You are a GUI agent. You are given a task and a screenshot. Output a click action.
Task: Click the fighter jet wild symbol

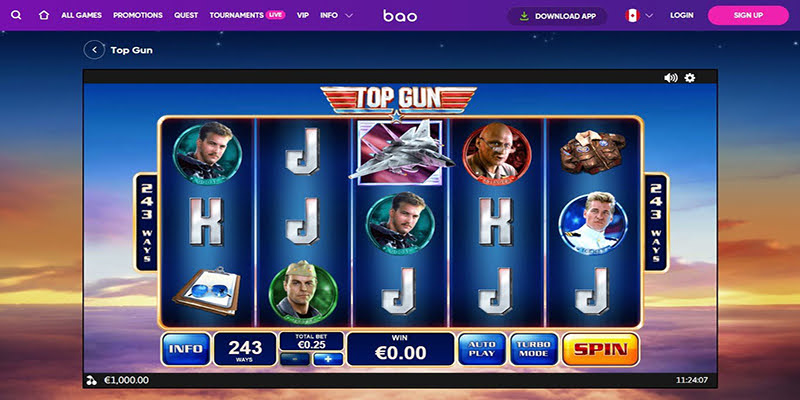pyautogui.click(x=401, y=152)
